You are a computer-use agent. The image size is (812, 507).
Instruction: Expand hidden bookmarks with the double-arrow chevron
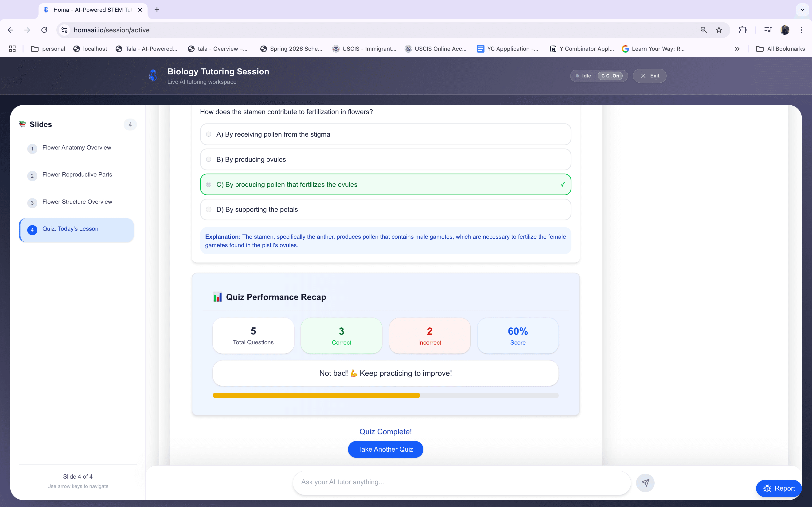pyautogui.click(x=737, y=49)
